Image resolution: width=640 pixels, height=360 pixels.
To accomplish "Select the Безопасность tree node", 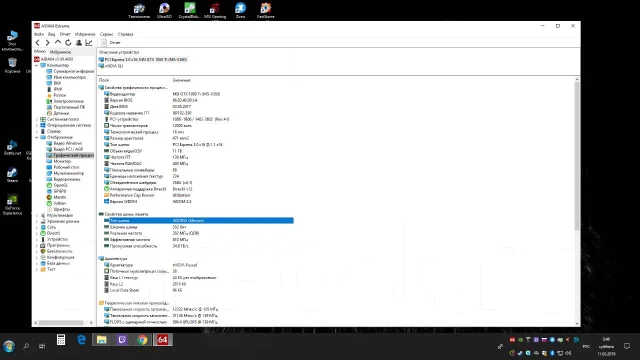I will coord(56,251).
